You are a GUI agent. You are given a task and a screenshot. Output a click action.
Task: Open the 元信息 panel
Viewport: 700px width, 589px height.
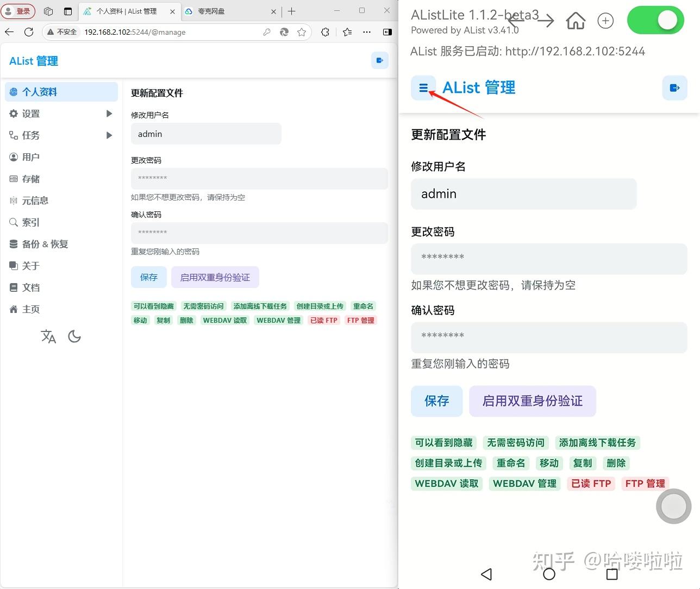coord(35,200)
